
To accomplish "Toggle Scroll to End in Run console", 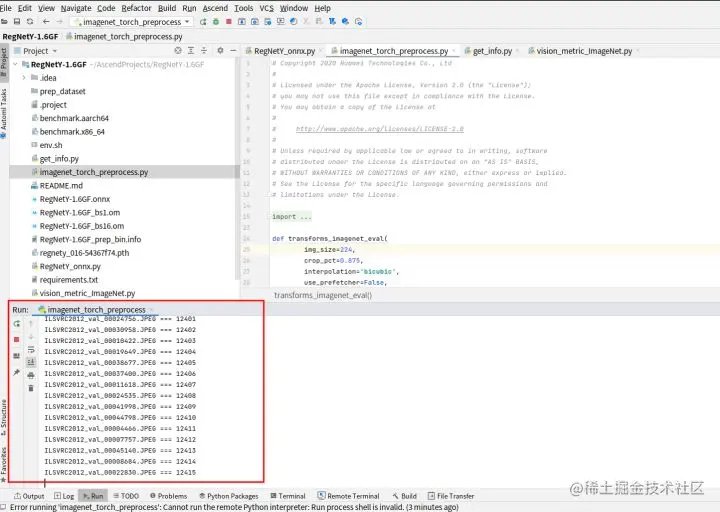I will (31, 362).
